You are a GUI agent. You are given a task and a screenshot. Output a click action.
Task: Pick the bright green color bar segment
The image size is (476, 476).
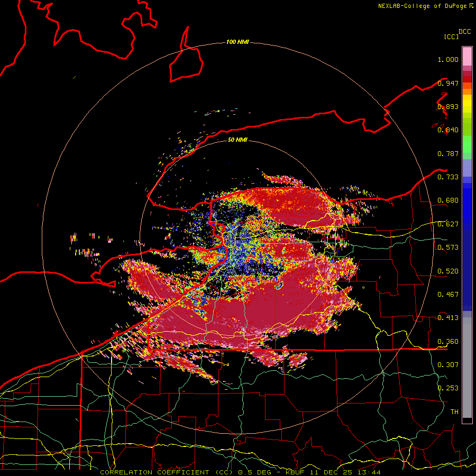[467, 144]
